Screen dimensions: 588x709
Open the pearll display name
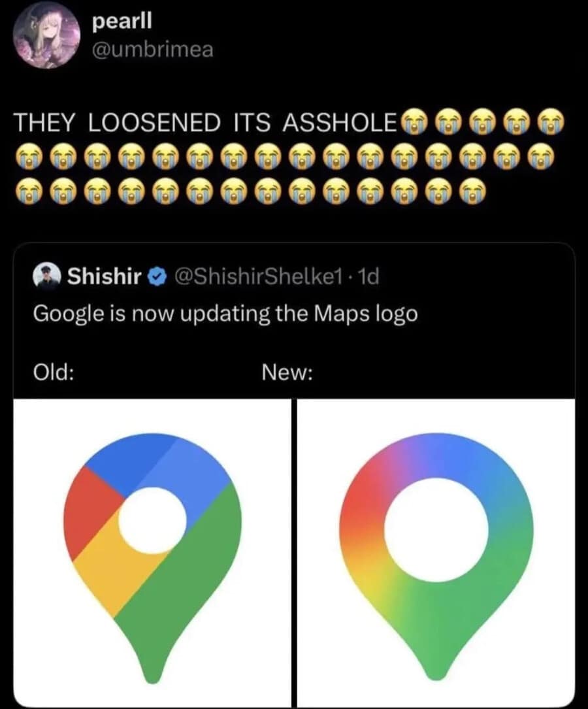tap(122, 20)
